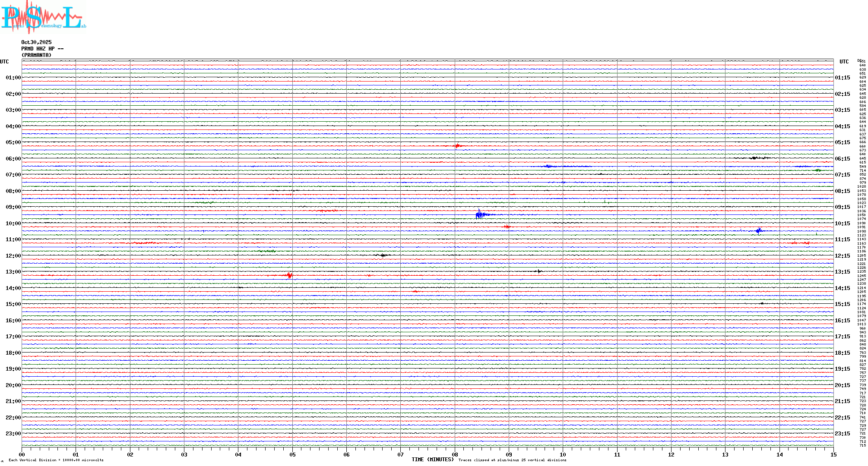This screenshot has height=466, width=868.
Task: Click the 05:15 time label on right
Action: click(x=842, y=142)
